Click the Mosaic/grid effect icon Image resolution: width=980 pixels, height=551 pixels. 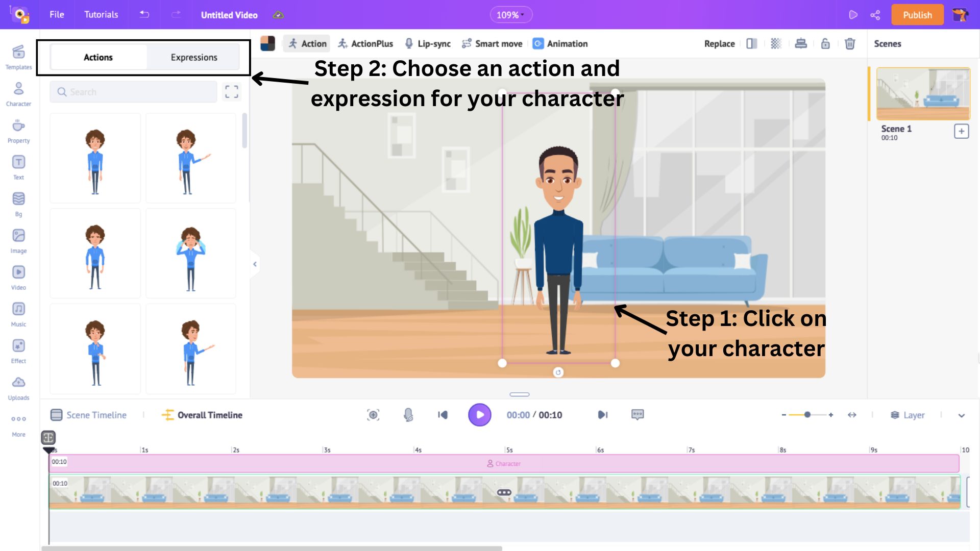[x=775, y=44]
